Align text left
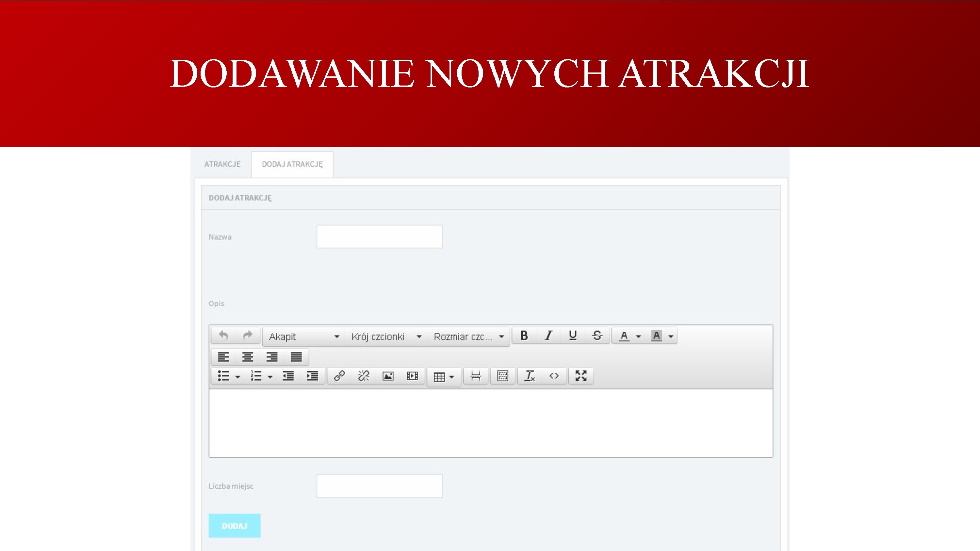980x551 pixels. coord(223,357)
